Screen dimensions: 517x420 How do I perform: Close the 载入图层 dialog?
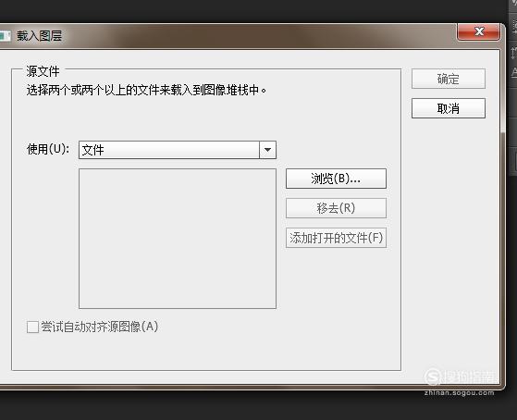[478, 32]
